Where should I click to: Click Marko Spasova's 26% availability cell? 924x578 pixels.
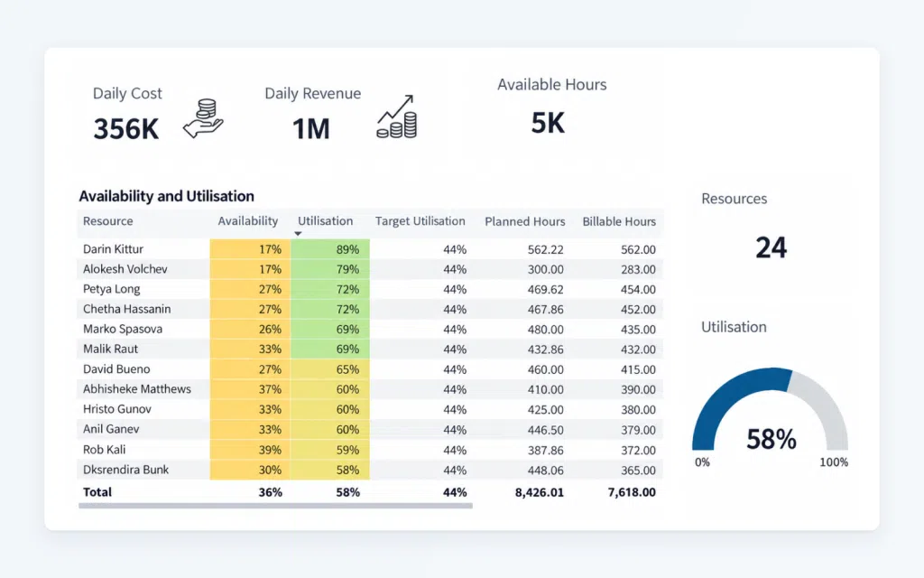pos(251,329)
